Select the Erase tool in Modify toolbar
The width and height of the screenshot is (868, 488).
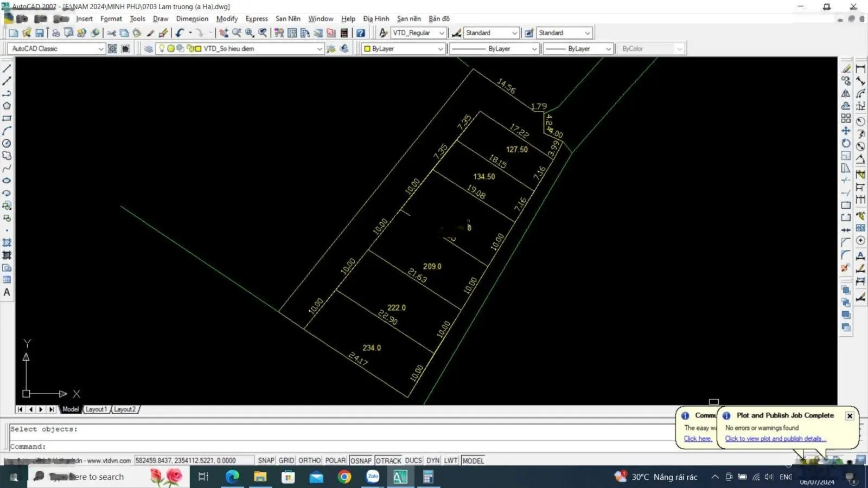846,69
